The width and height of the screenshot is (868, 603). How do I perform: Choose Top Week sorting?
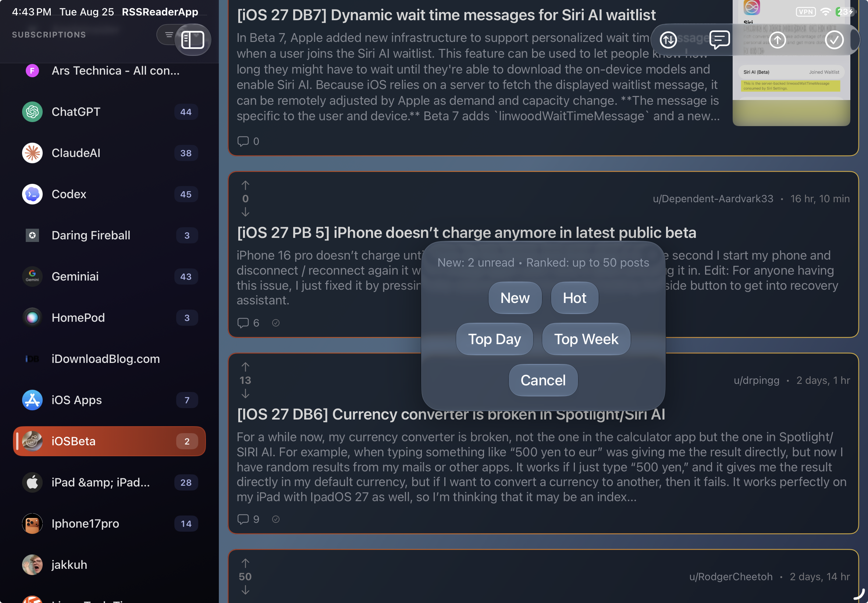point(586,339)
